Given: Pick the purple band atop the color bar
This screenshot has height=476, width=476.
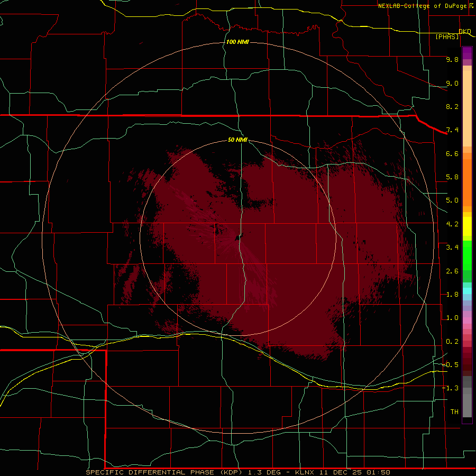Looking at the screenshot, I should click(467, 53).
